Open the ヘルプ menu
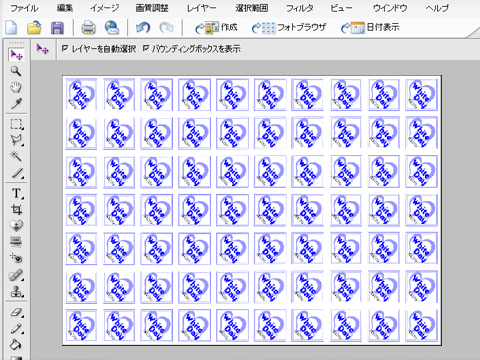Image resolution: width=480 pixels, height=360 pixels. tap(437, 8)
